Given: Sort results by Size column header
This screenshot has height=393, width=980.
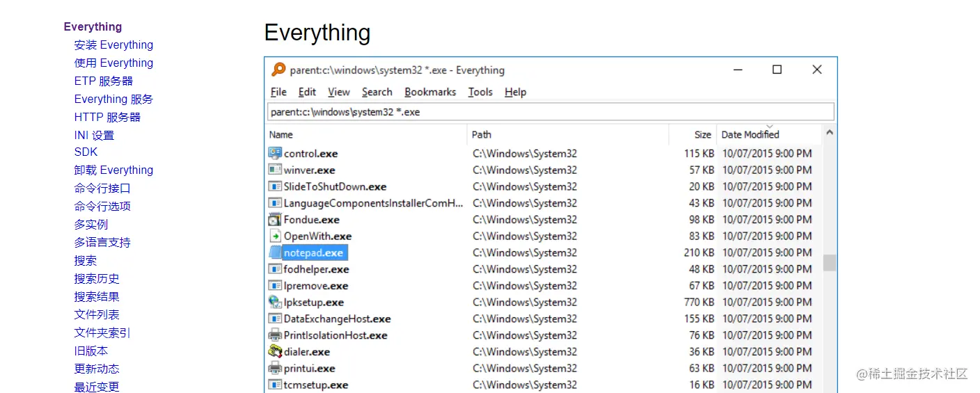Looking at the screenshot, I should point(693,135).
